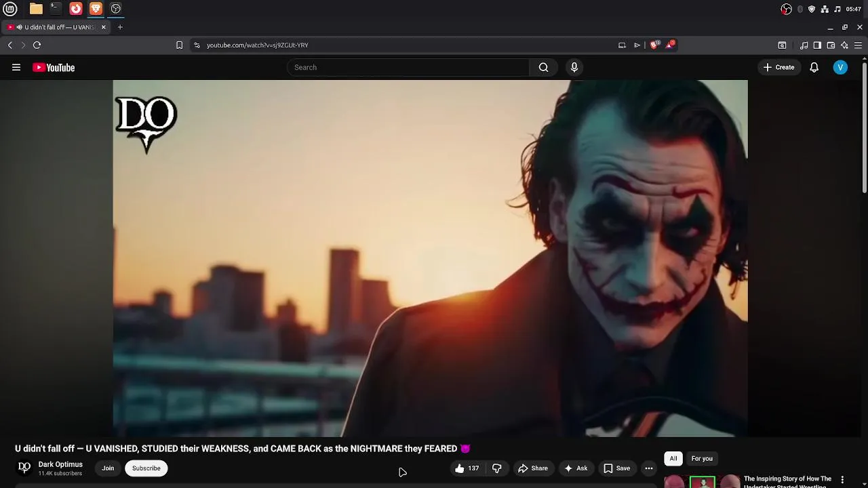Switch to the "U didn't fall off" tab
868x488 pixels.
[x=56, y=27]
